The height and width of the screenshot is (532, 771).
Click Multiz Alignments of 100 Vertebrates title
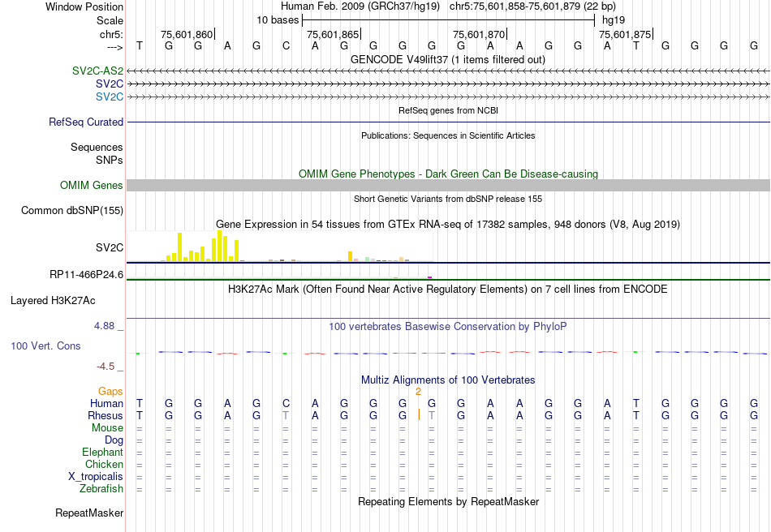(448, 380)
